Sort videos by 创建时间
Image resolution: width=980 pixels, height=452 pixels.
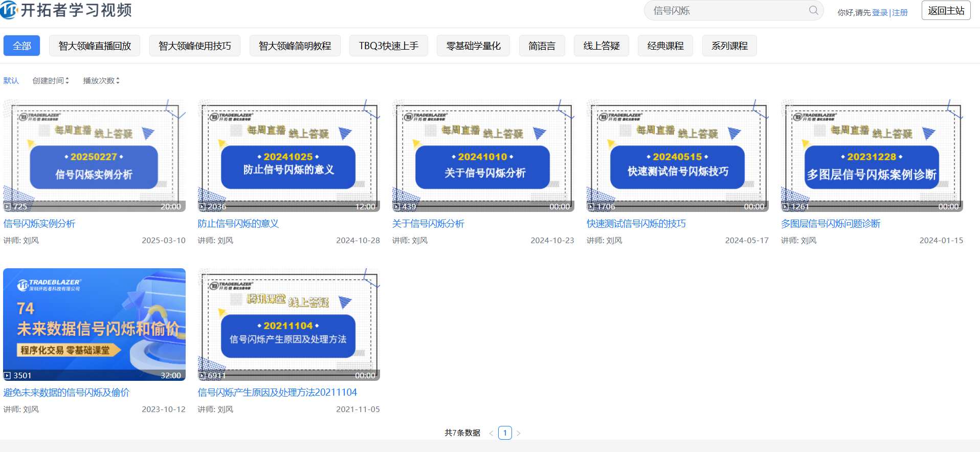point(50,80)
